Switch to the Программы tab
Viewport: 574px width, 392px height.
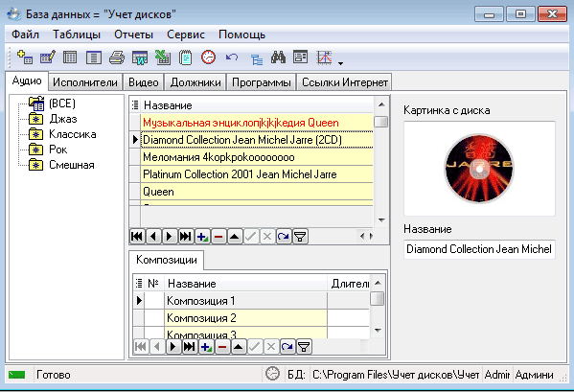pos(262,82)
